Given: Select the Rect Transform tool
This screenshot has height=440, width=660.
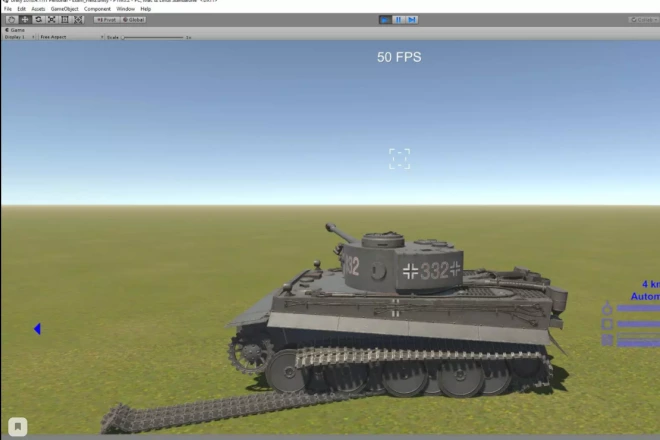Looking at the screenshot, I should click(65, 19).
